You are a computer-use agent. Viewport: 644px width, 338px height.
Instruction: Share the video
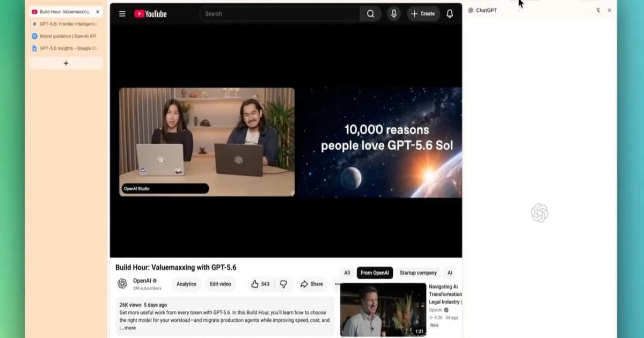click(312, 284)
